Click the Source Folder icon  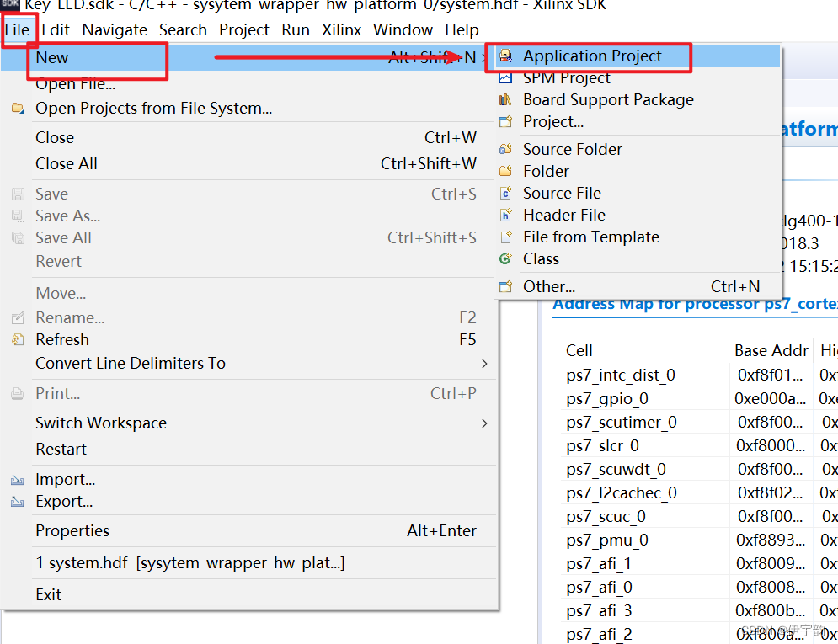click(x=505, y=150)
